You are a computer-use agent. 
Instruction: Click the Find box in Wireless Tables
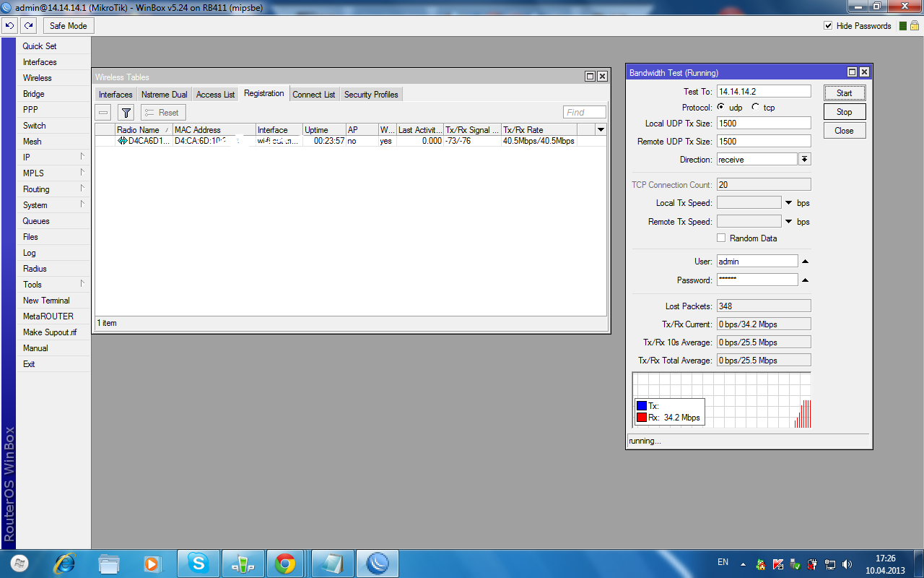[x=585, y=112]
